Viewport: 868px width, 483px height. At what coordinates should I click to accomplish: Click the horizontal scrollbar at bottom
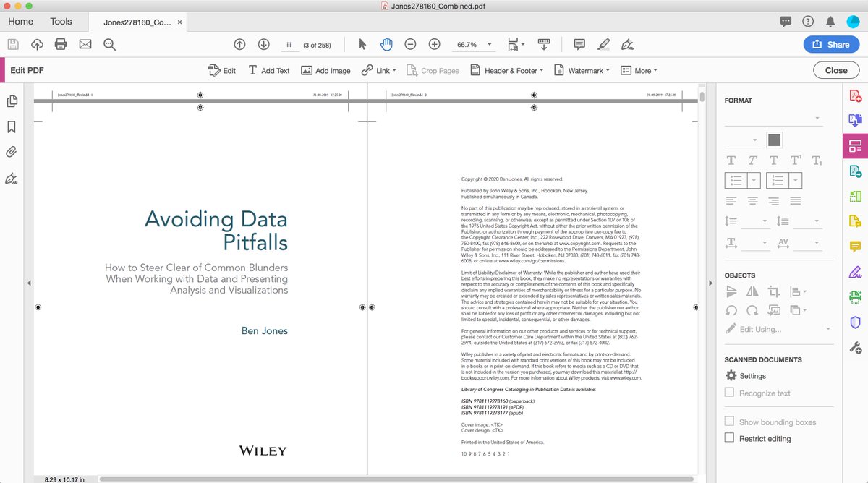(396, 479)
